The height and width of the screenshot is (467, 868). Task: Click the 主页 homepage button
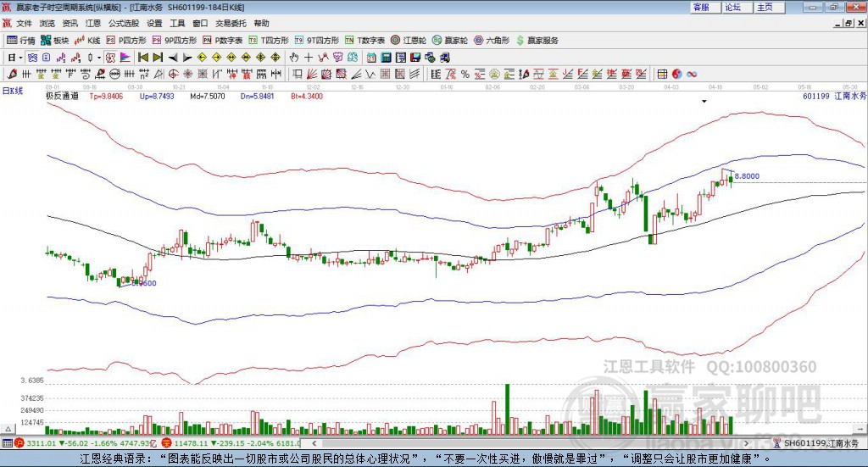[x=768, y=7]
